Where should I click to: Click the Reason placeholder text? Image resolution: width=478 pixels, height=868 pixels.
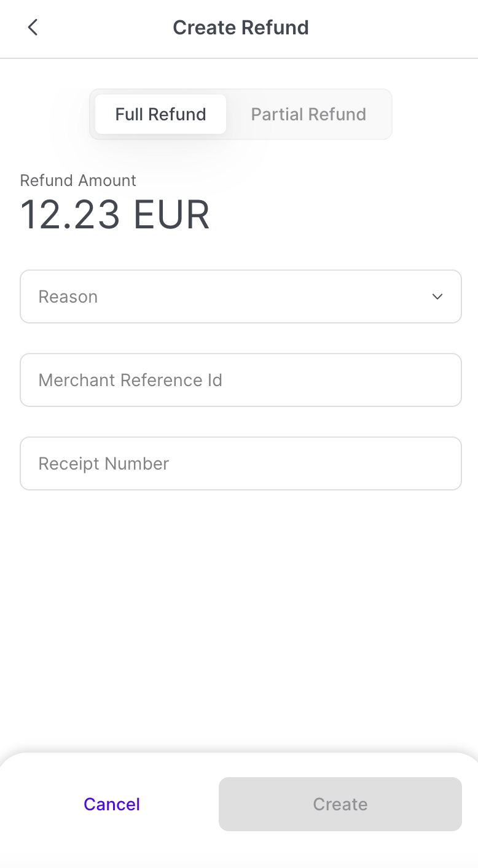click(68, 297)
